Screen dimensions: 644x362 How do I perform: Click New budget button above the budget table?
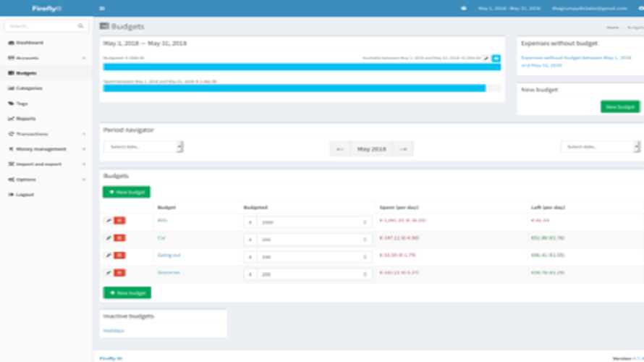pyautogui.click(x=127, y=192)
